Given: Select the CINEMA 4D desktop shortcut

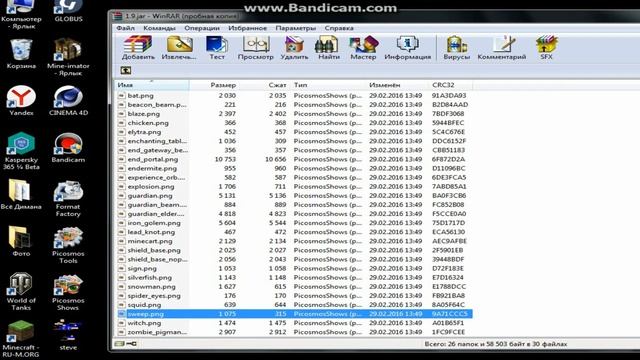Looking at the screenshot, I should point(68,100).
